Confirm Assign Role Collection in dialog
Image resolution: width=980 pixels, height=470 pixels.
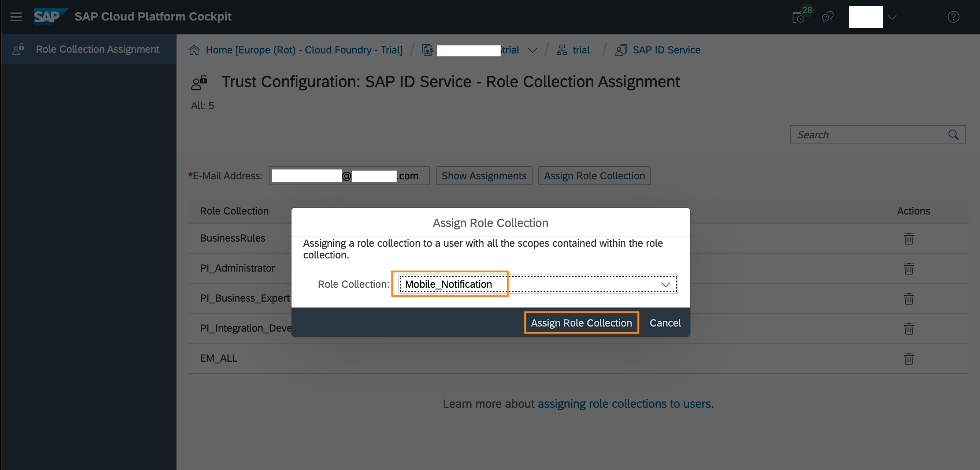pyautogui.click(x=581, y=323)
